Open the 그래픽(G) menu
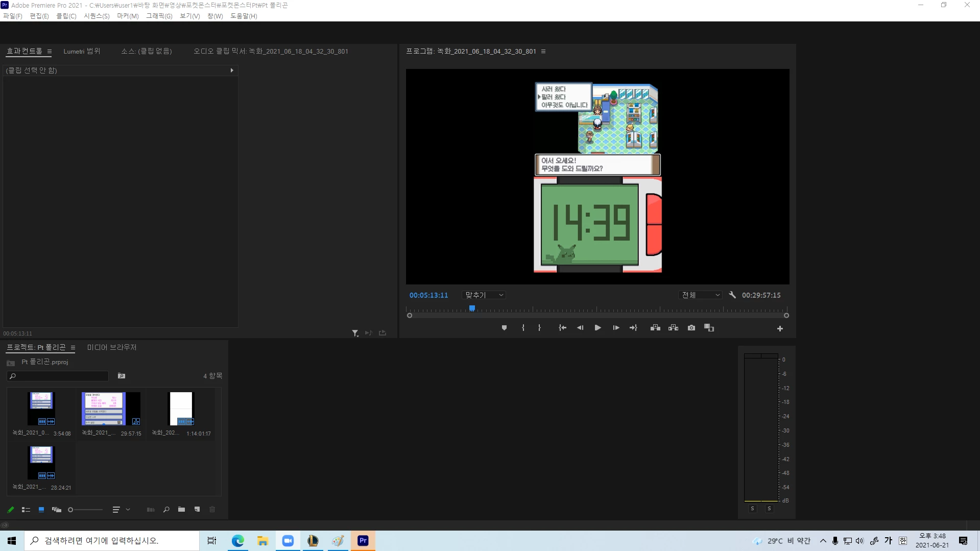 pos(159,16)
